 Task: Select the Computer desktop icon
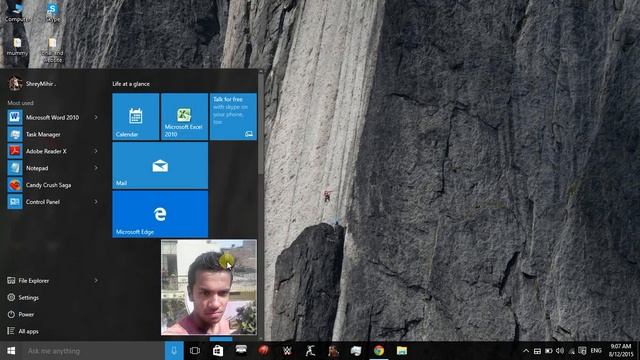18,12
